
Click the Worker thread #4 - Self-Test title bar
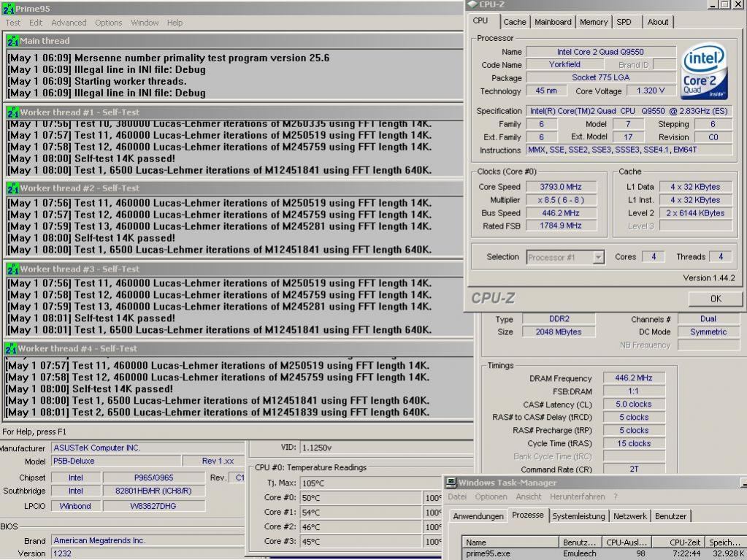(238, 348)
